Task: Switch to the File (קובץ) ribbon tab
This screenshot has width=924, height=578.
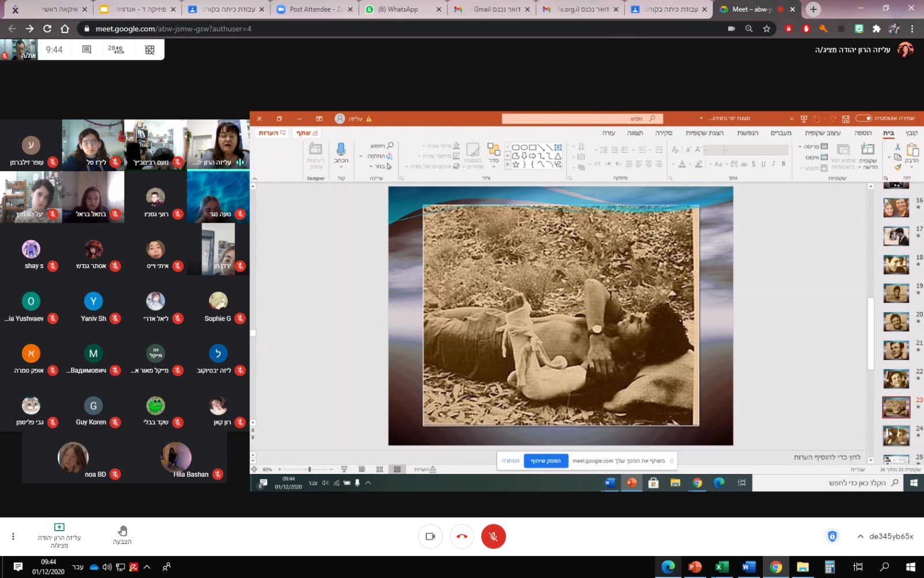Action: click(x=911, y=133)
